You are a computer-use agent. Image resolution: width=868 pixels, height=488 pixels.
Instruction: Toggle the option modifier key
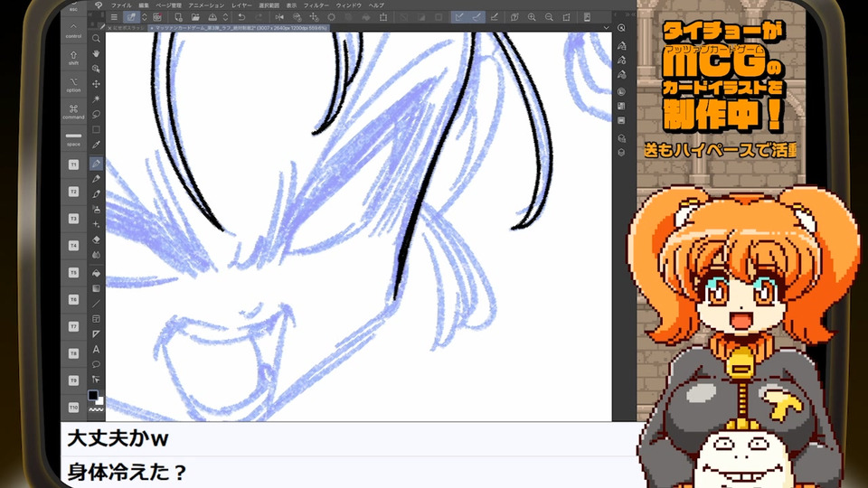click(x=73, y=85)
